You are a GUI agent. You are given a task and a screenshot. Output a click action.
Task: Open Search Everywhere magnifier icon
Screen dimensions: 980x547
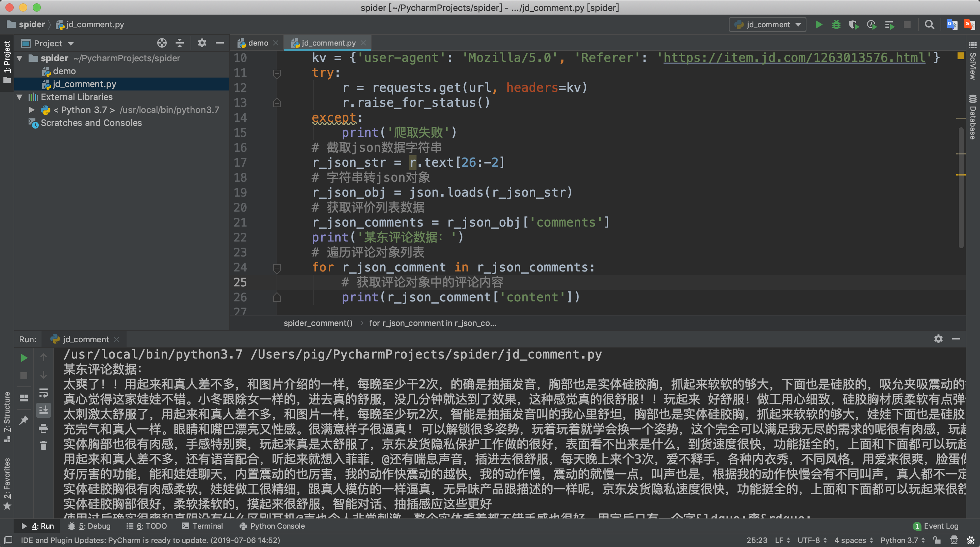point(929,25)
